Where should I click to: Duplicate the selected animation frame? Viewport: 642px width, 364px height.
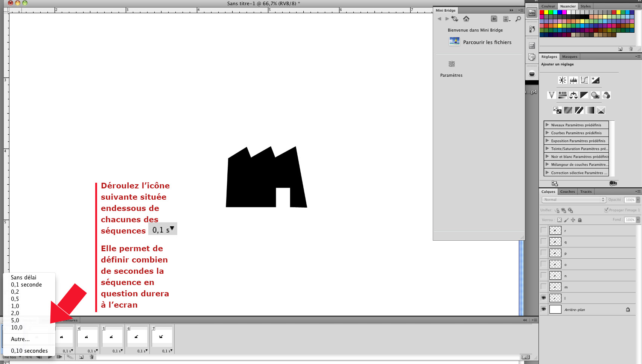tap(81, 357)
